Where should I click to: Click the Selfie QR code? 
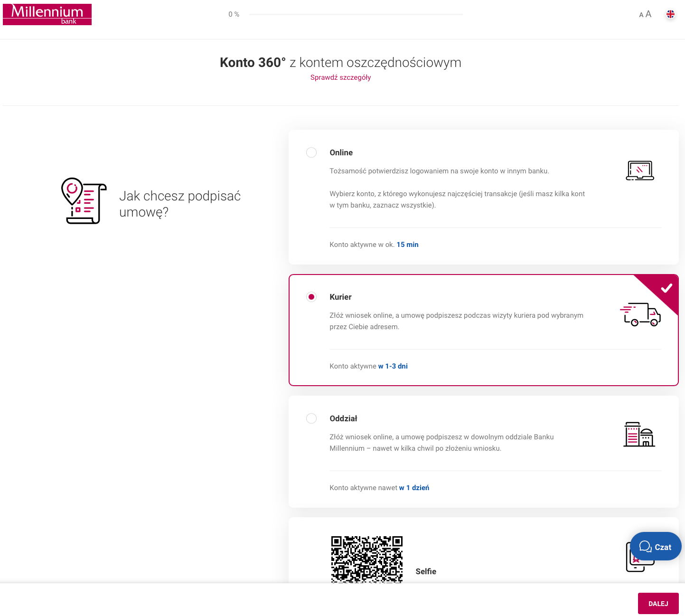(367, 559)
